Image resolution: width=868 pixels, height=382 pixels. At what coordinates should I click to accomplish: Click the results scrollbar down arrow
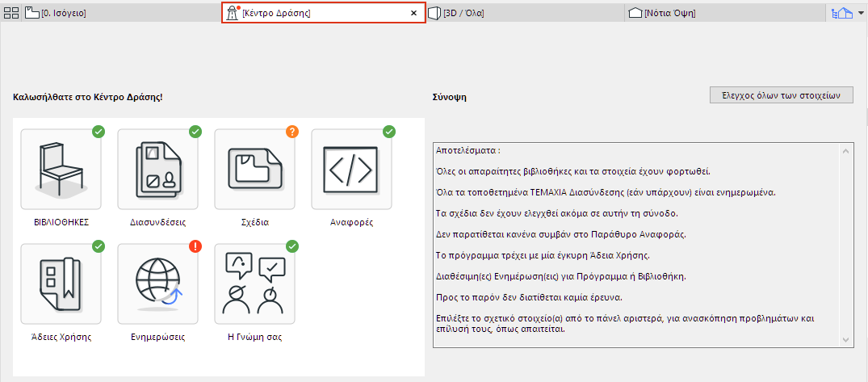coord(845,339)
